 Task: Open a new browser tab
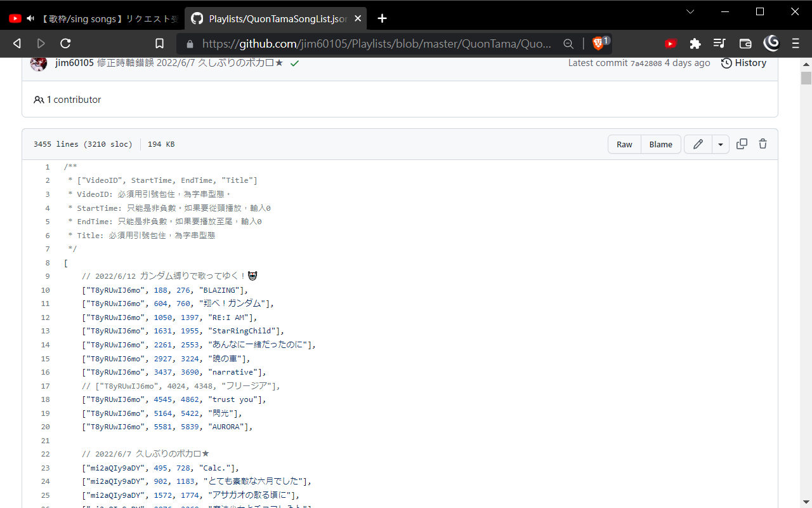coord(382,18)
